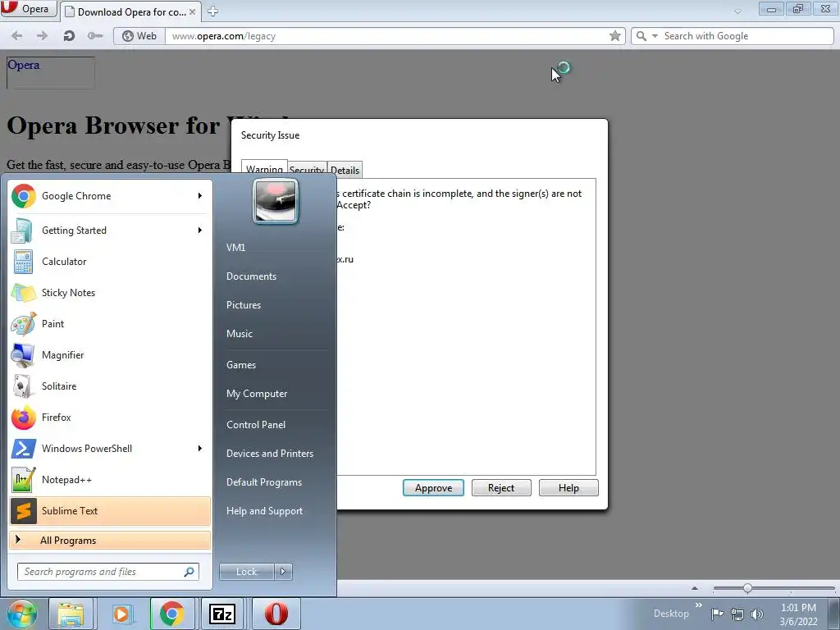Screen dimensions: 840x630
Task: Click the Web site-info badge
Action: (139, 36)
